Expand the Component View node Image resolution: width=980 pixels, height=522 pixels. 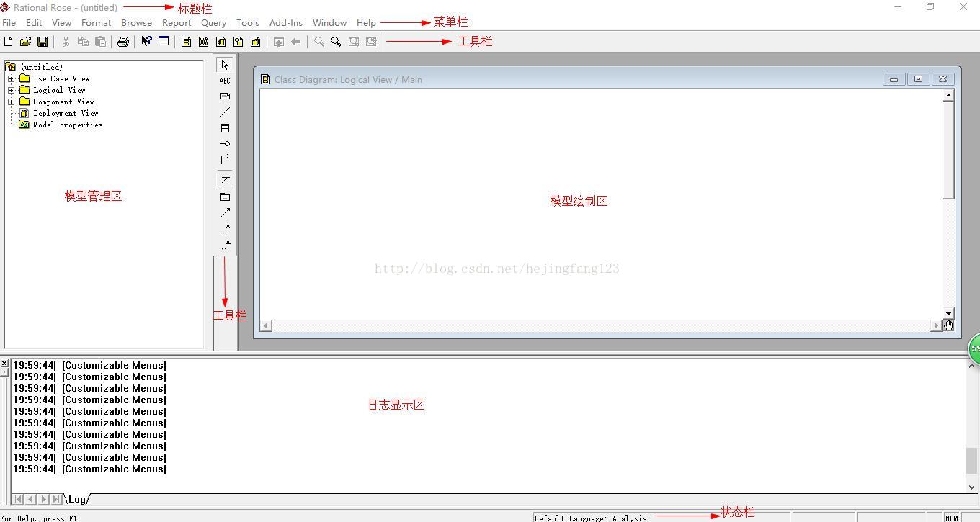point(12,102)
